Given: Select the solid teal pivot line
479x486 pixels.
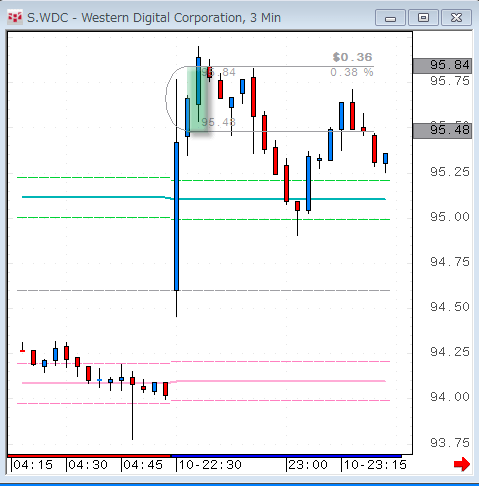Looking at the screenshot, I should (x=204, y=198).
